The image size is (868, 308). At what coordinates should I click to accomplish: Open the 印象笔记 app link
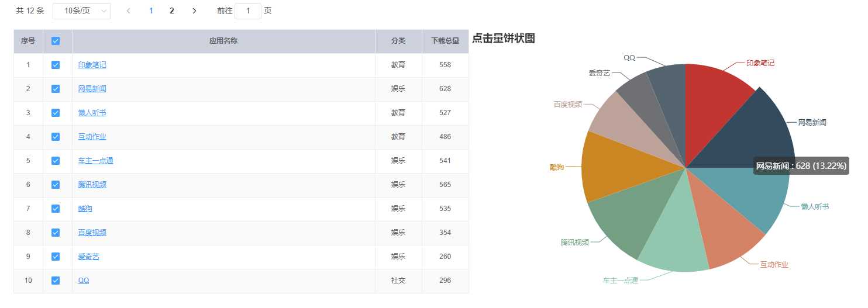92,65
